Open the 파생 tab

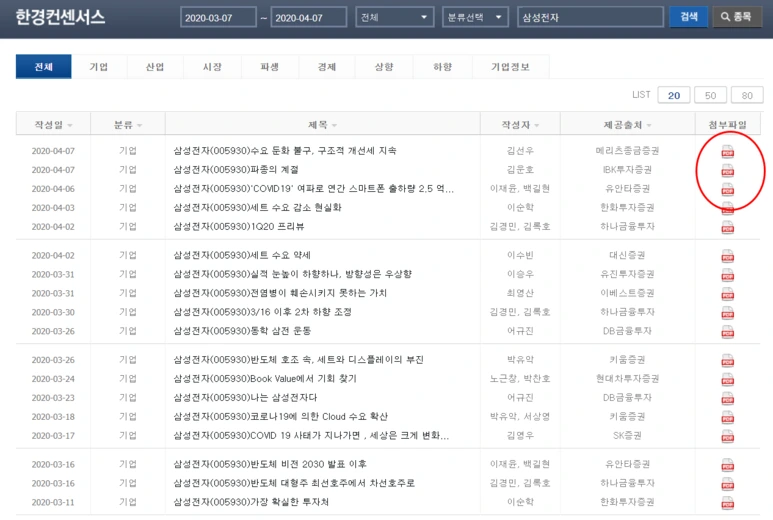270,67
